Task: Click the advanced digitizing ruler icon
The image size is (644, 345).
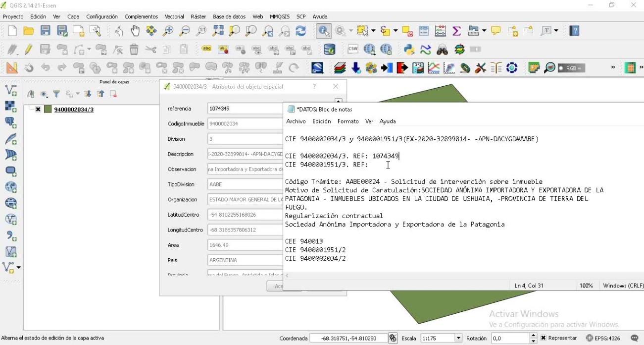Action: tap(12, 68)
